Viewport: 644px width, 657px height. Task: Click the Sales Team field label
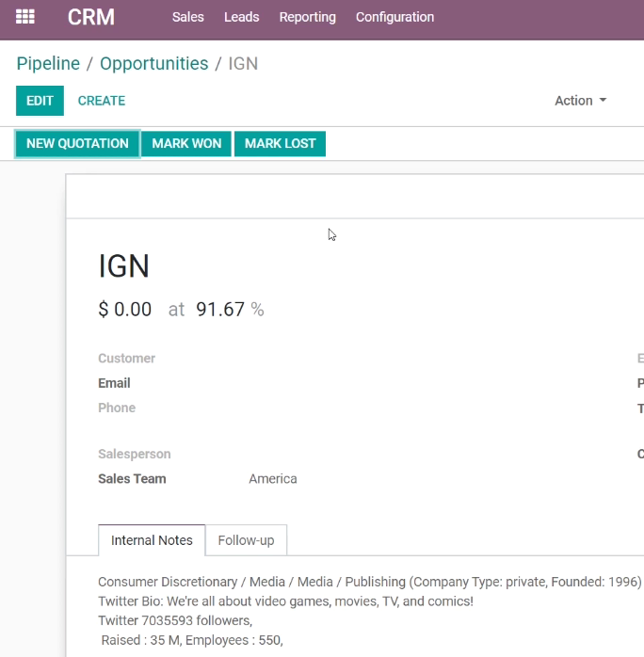132,478
